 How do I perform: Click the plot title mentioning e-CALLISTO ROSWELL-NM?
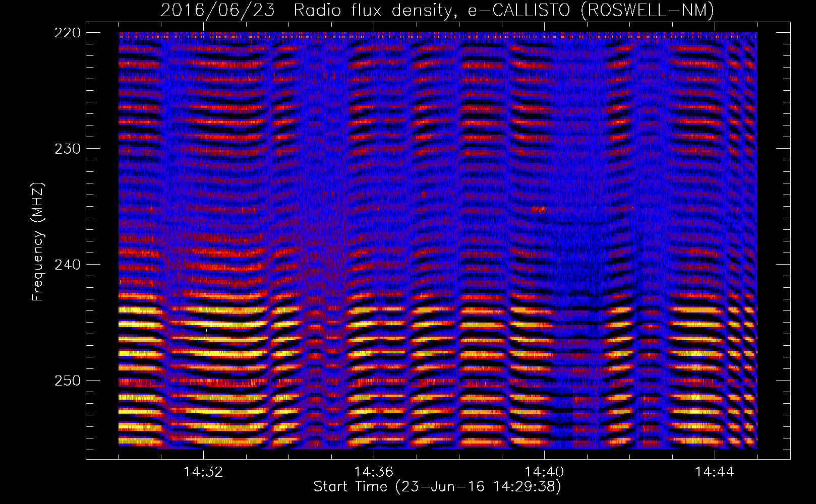437,10
